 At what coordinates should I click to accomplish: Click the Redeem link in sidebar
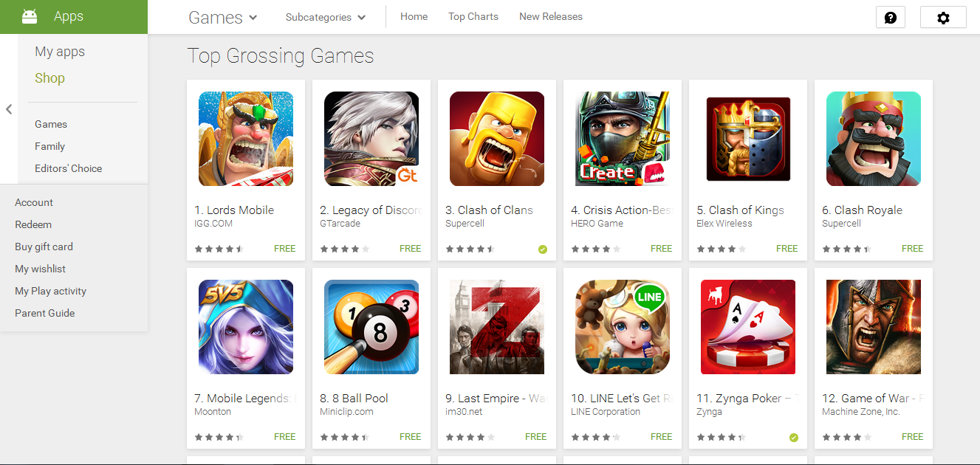[x=33, y=224]
